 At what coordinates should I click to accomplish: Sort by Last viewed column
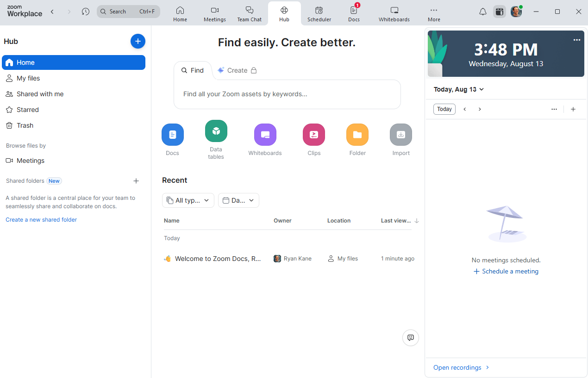coord(400,221)
